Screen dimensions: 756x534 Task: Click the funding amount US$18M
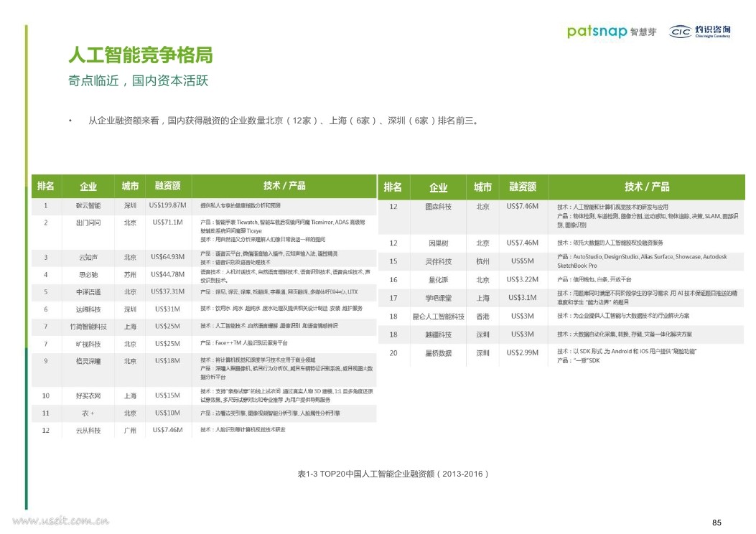tap(167, 360)
